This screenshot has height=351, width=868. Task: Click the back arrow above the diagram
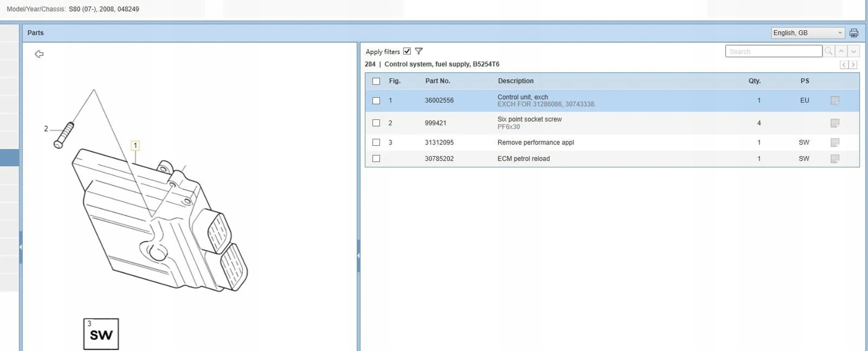click(39, 54)
